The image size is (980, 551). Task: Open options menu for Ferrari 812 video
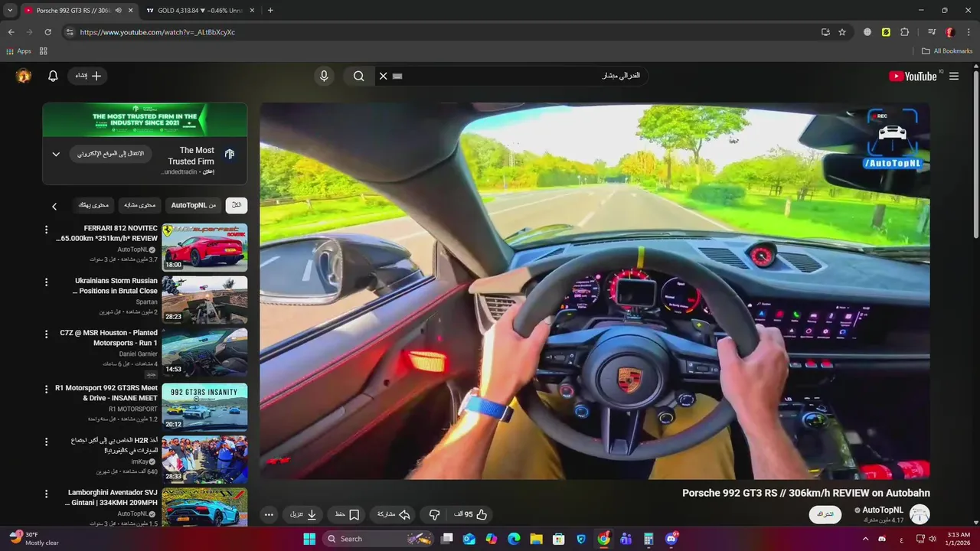[x=46, y=230]
